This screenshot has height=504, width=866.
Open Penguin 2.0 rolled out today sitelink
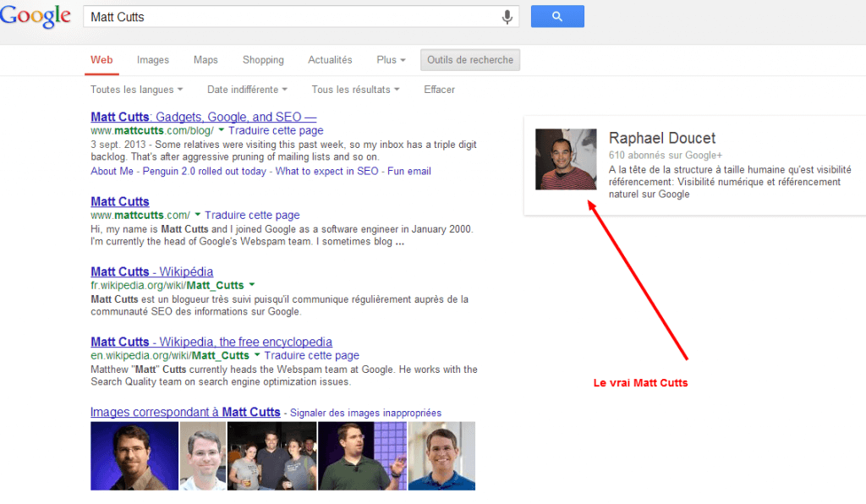[205, 171]
